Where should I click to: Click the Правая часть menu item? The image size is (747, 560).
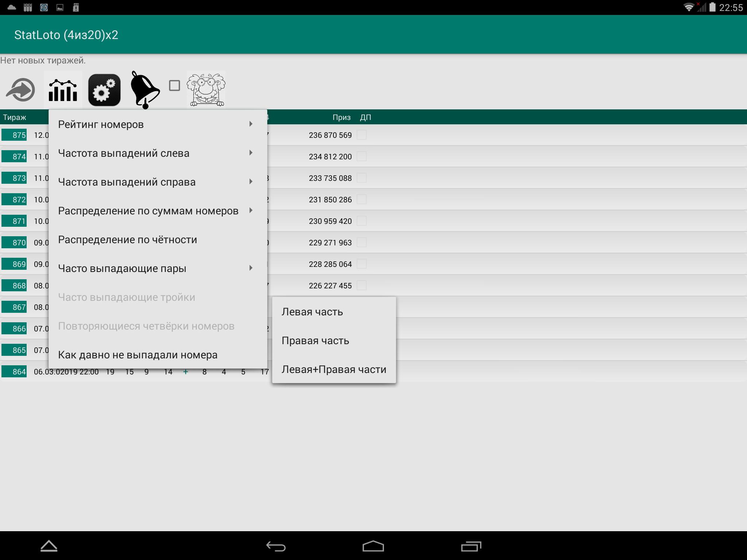[x=315, y=341]
